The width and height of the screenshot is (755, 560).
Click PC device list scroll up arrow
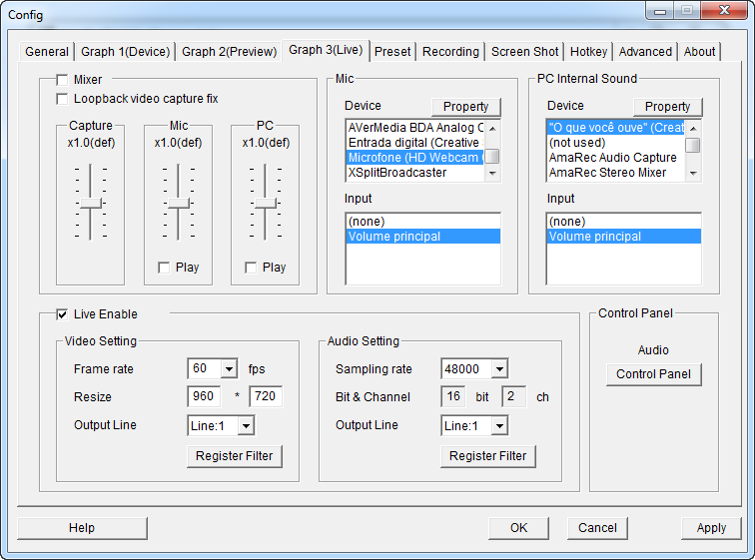tap(693, 128)
